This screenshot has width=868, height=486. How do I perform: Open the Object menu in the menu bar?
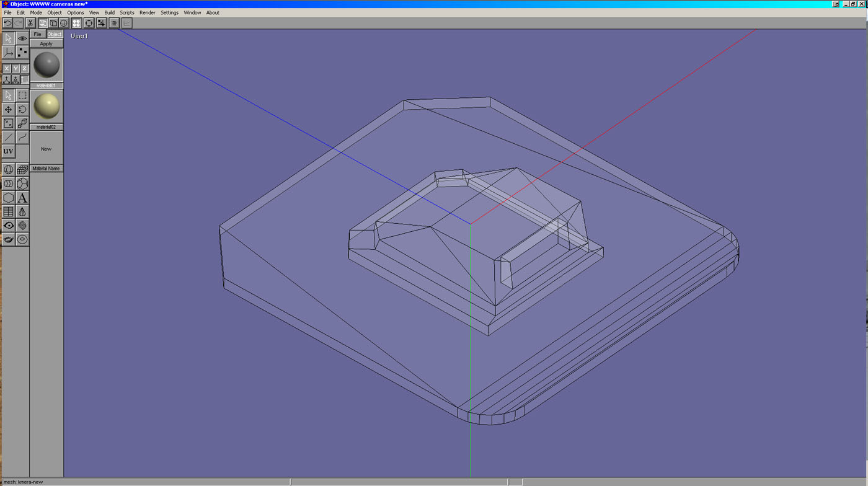point(55,12)
